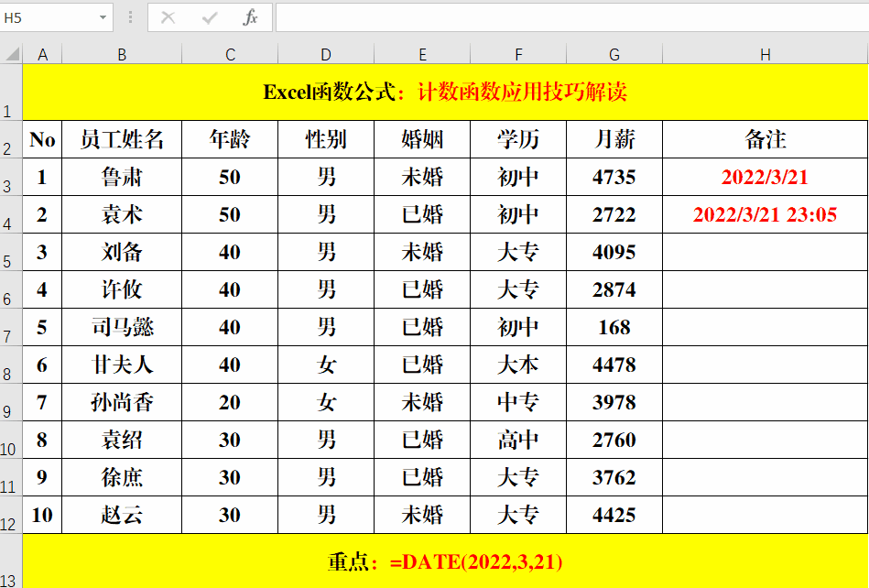
Task: Expand the Name Box dropdown arrow
Action: tap(103, 17)
